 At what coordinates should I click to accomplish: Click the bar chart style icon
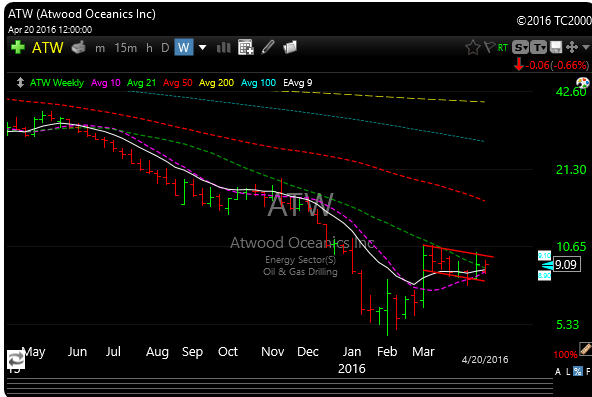click(224, 48)
